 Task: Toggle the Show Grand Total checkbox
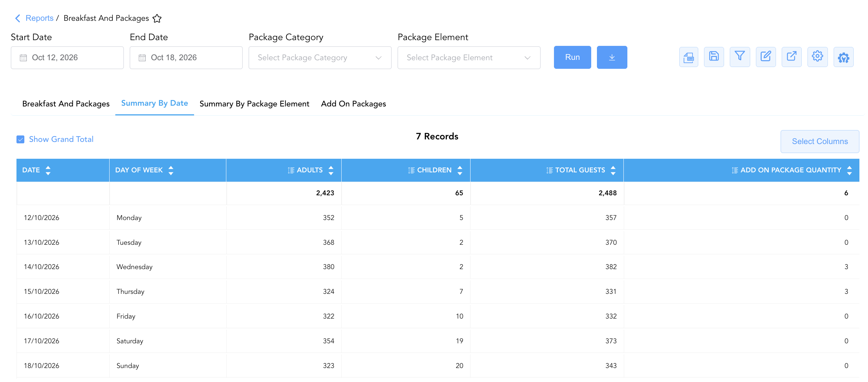(20, 139)
